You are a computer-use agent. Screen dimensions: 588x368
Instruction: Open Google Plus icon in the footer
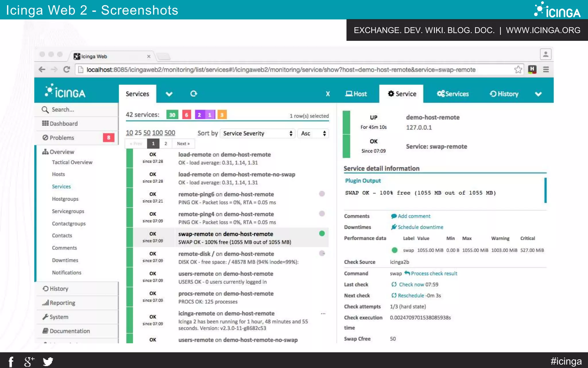pyautogui.click(x=29, y=361)
